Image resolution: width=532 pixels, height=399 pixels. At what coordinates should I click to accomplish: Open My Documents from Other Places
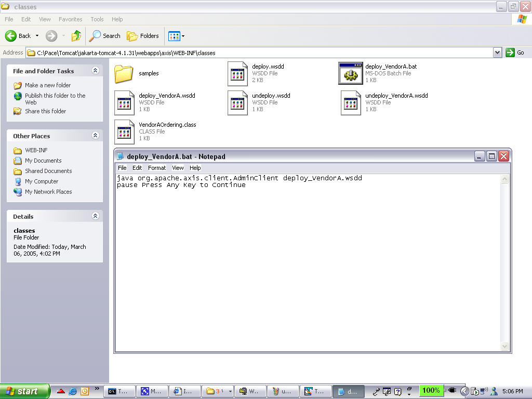(43, 161)
